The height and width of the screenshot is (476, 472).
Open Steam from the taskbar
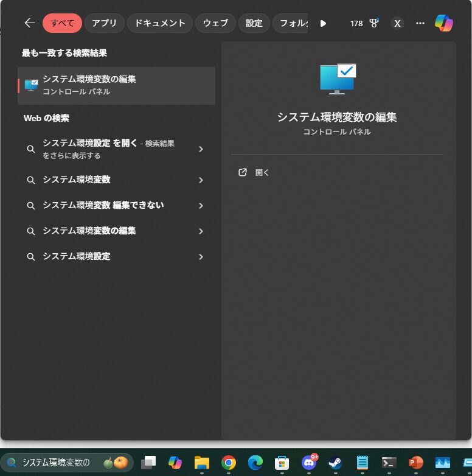tap(336, 463)
